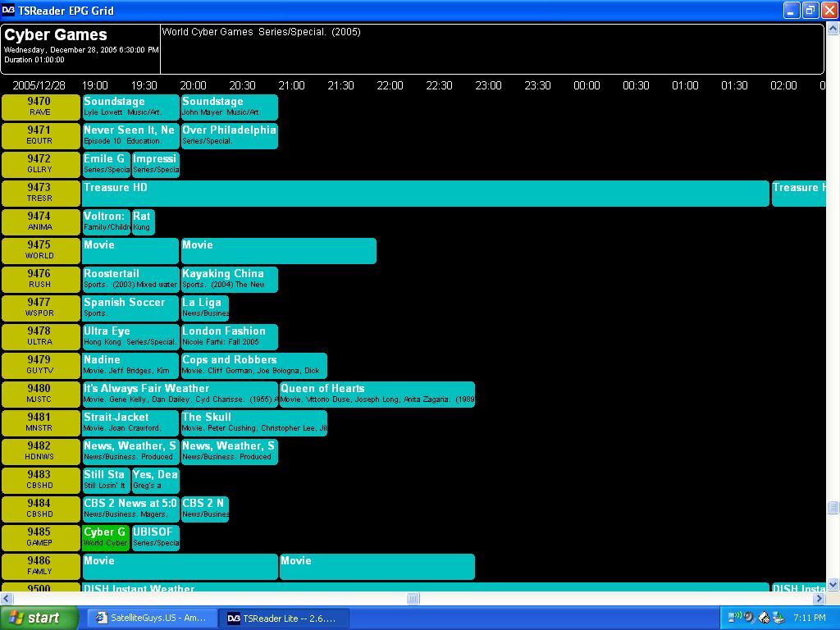The height and width of the screenshot is (630, 840).
Task: Select channel 9478 ULTRA
Action: tap(40, 336)
